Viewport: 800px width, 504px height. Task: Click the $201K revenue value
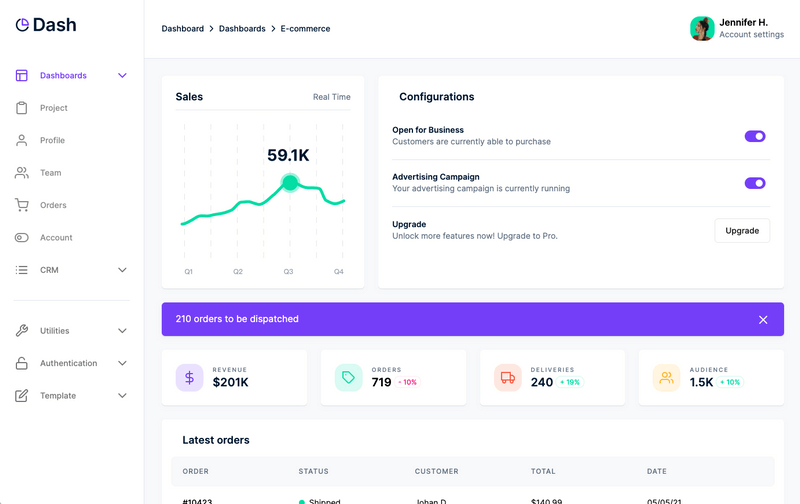tap(231, 382)
